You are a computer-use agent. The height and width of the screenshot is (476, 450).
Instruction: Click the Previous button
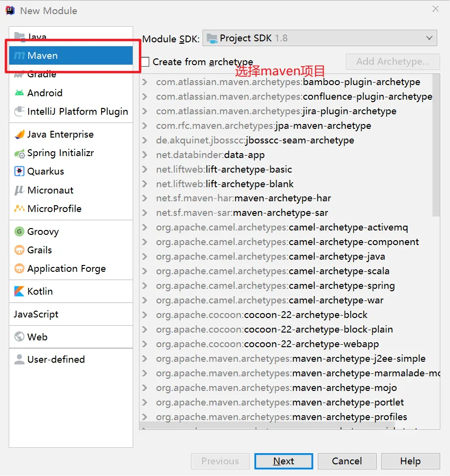[220, 461]
